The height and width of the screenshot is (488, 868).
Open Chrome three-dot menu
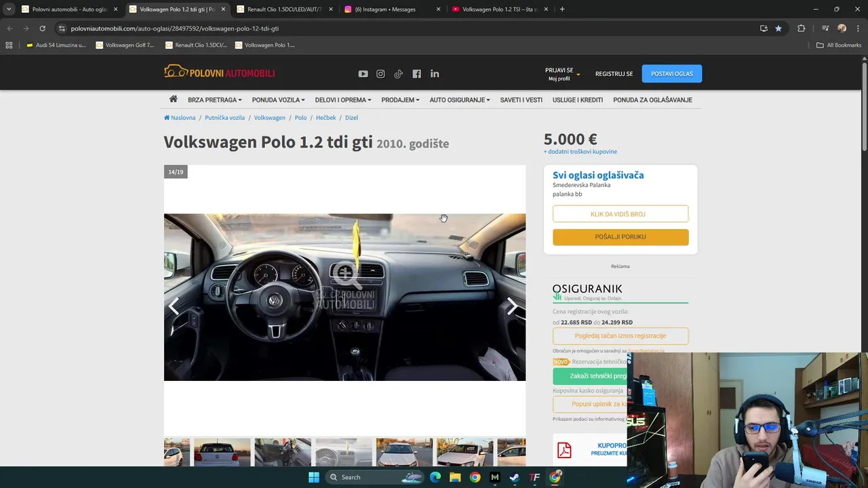[858, 28]
